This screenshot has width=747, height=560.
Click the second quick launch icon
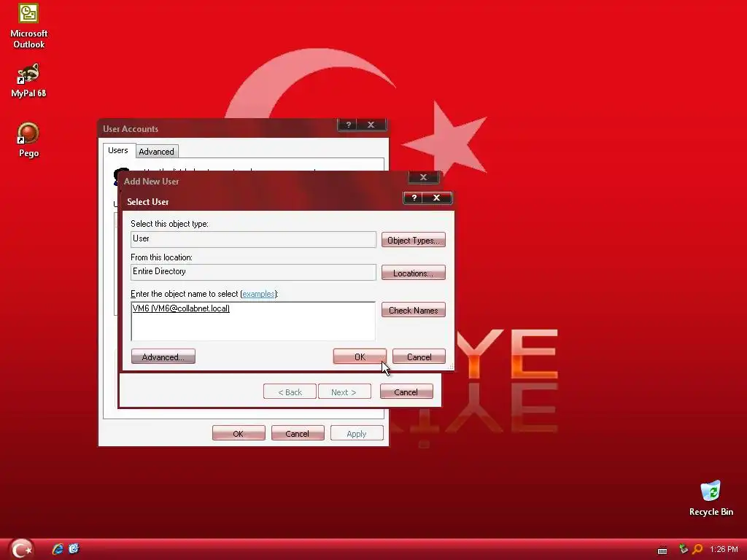pos(74,549)
